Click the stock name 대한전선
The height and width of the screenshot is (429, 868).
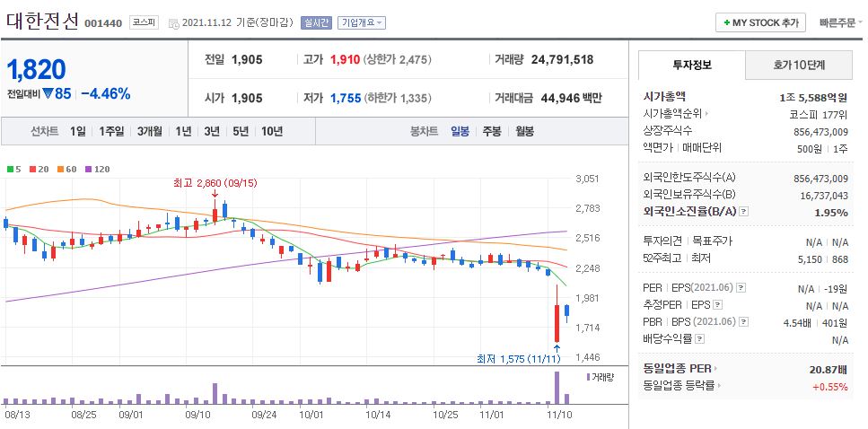click(42, 21)
